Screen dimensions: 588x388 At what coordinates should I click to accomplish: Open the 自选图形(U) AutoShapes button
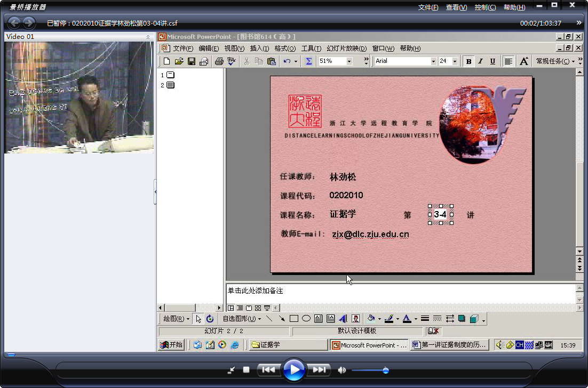242,319
